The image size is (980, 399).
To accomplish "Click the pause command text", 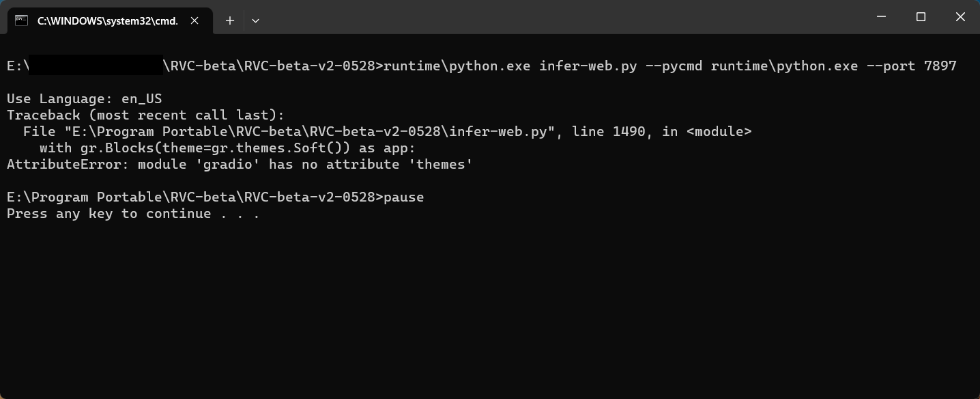I will [404, 197].
